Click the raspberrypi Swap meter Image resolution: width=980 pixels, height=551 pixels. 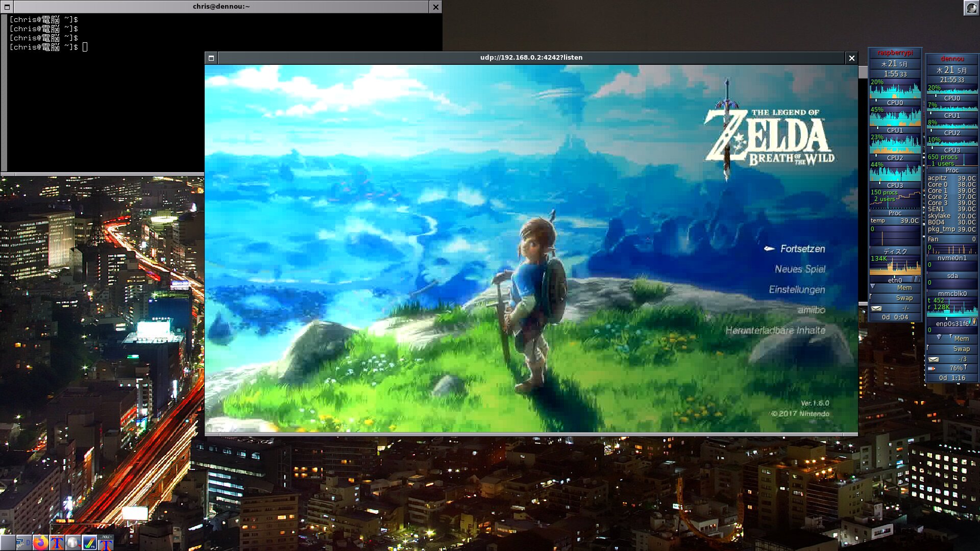[x=895, y=298]
